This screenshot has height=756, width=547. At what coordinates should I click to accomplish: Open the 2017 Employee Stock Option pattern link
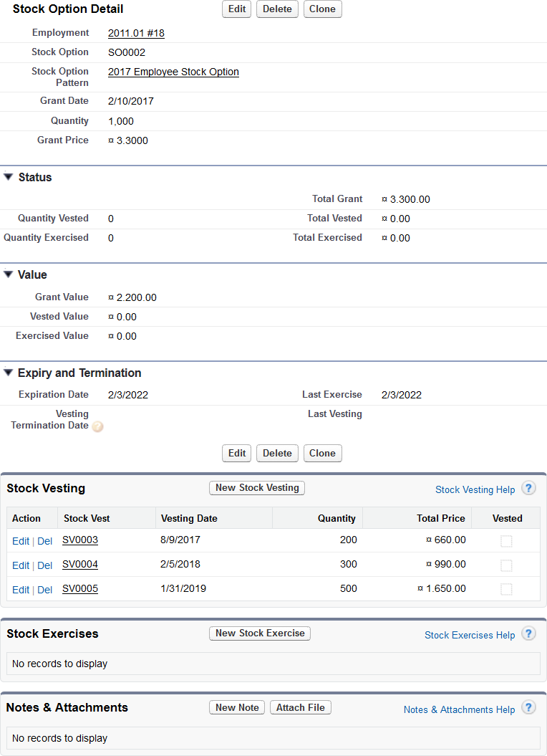(x=173, y=72)
